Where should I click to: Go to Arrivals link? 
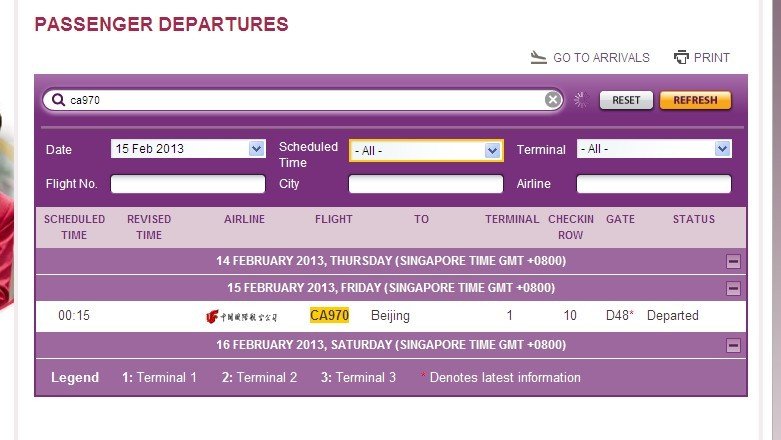pos(601,58)
